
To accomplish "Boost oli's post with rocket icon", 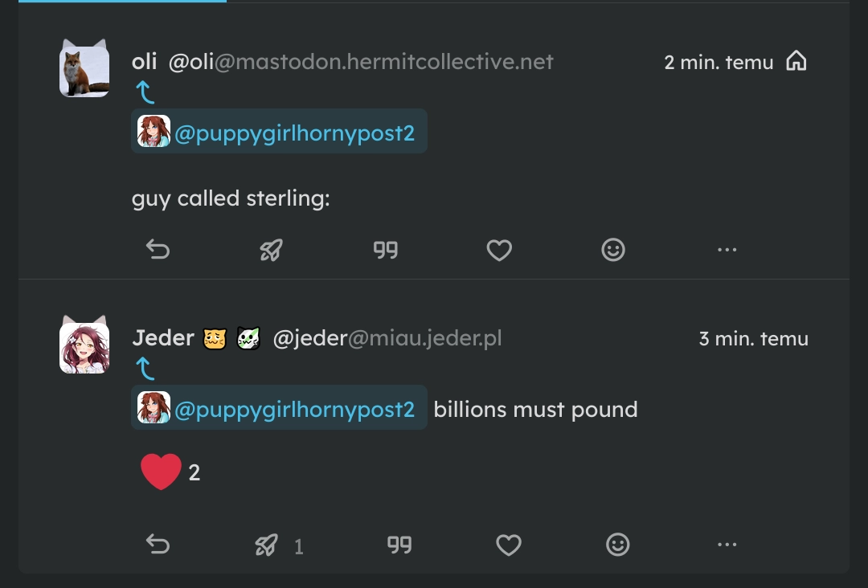I will 272,250.
